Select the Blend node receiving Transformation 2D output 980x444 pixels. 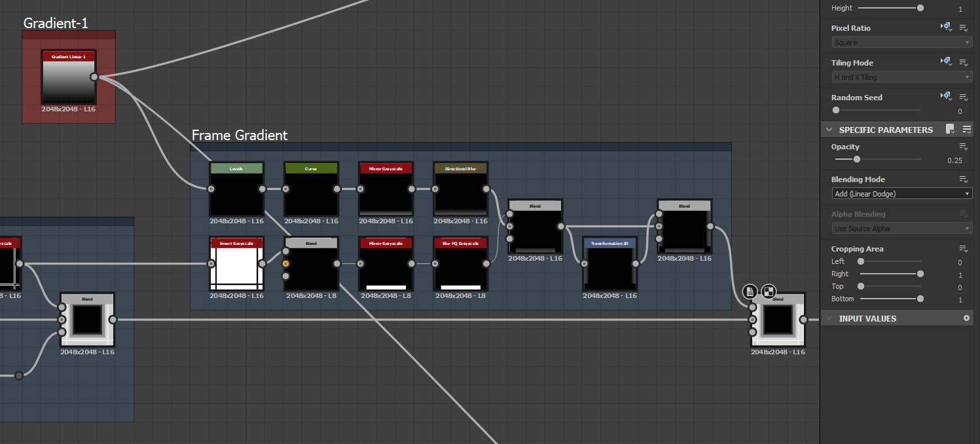coord(684,227)
